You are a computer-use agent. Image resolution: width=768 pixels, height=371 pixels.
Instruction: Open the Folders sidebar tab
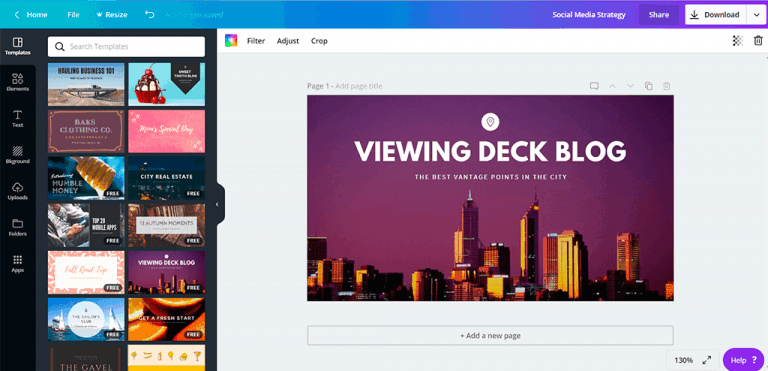pyautogui.click(x=18, y=227)
